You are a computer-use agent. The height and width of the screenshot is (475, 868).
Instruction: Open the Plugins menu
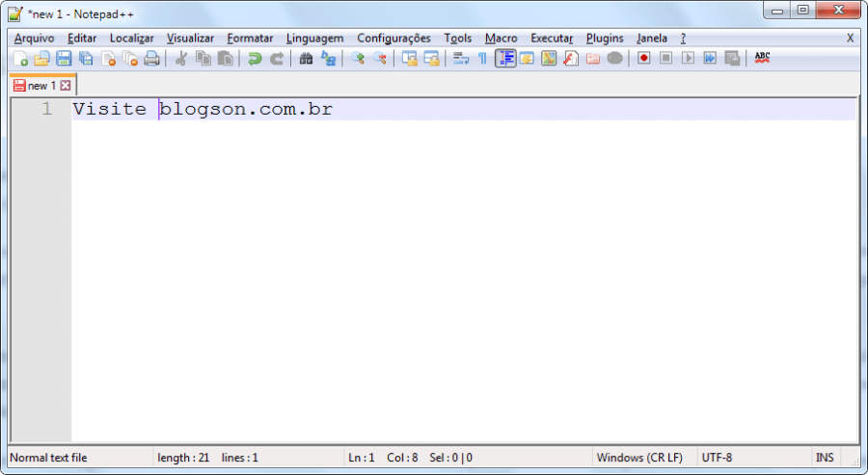(x=605, y=39)
